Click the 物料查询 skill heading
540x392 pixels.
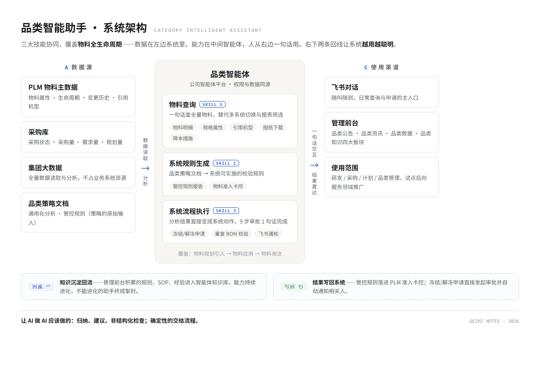pyautogui.click(x=182, y=105)
